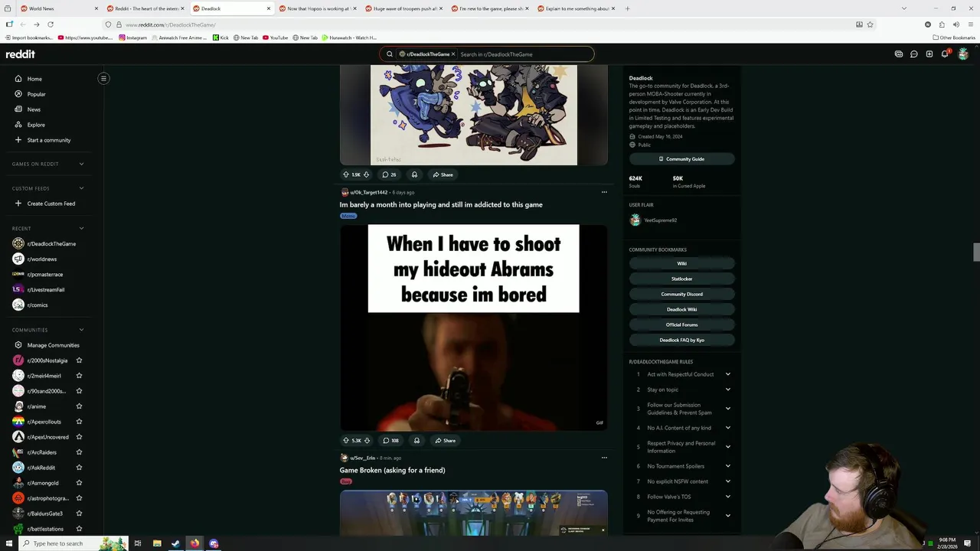The width and height of the screenshot is (980, 551).
Task: Collapse the Communities section
Action: 81,330
